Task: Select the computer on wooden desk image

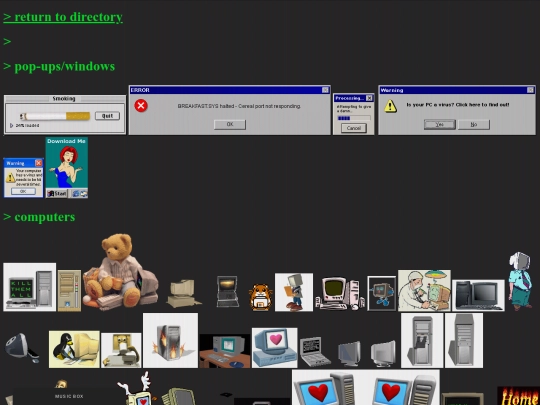Action: click(x=225, y=351)
